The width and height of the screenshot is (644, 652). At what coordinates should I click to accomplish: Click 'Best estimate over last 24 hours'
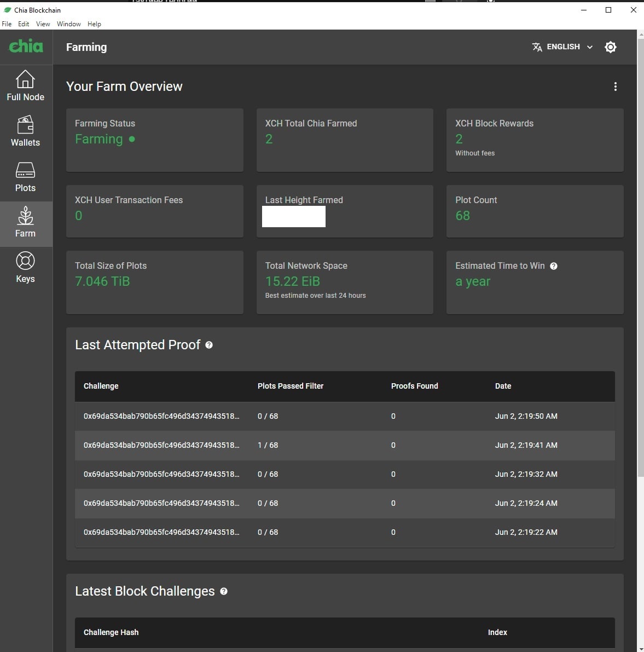(315, 296)
